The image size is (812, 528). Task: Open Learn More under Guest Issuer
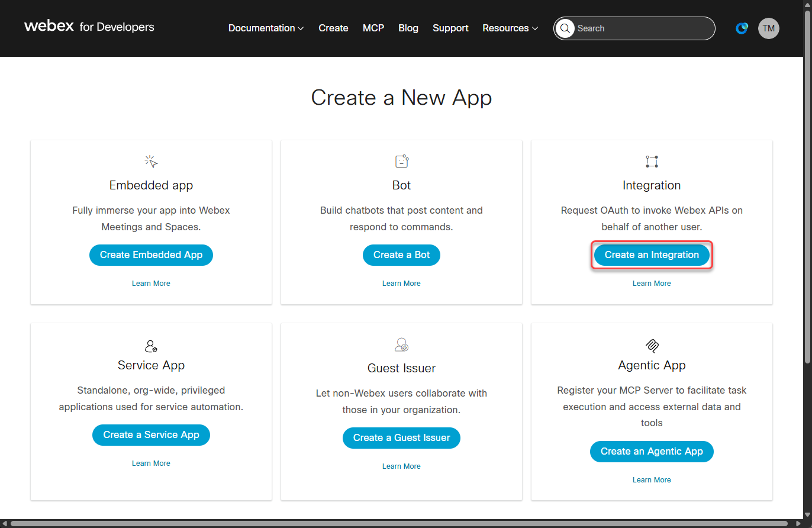pyautogui.click(x=401, y=466)
